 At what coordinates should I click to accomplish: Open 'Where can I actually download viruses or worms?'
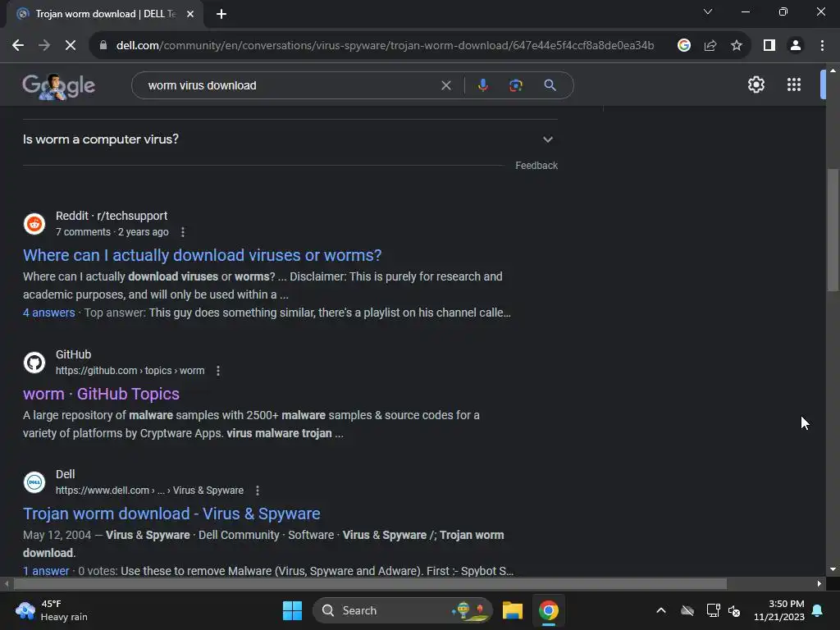(203, 255)
